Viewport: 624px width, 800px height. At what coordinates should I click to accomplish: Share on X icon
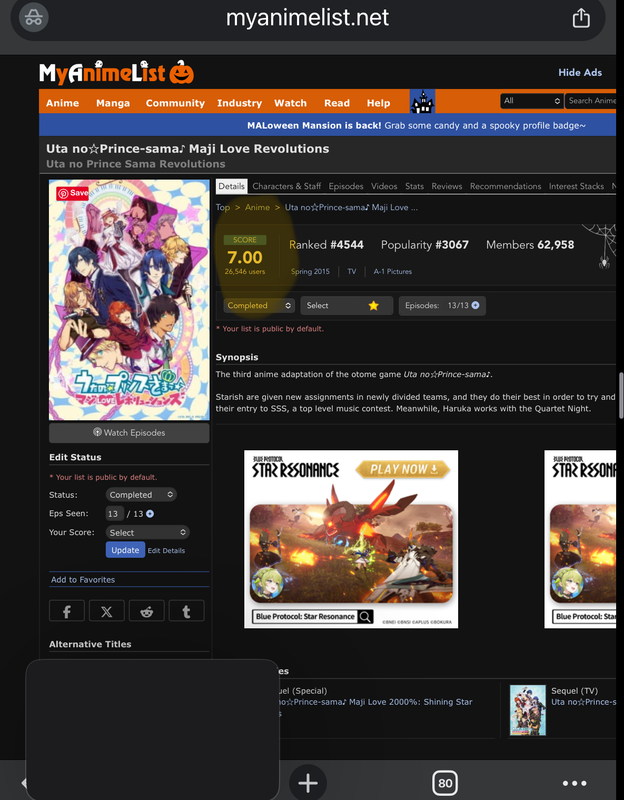pyautogui.click(x=107, y=611)
